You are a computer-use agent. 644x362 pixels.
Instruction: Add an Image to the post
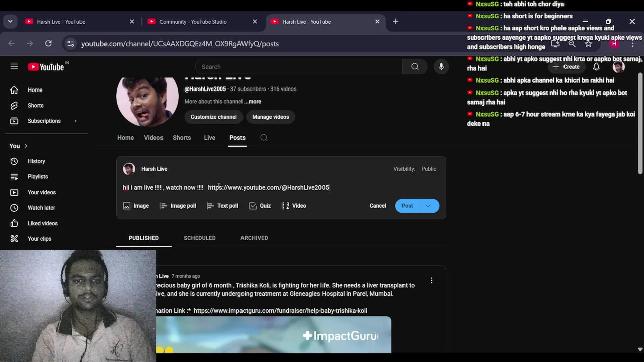[136, 206]
